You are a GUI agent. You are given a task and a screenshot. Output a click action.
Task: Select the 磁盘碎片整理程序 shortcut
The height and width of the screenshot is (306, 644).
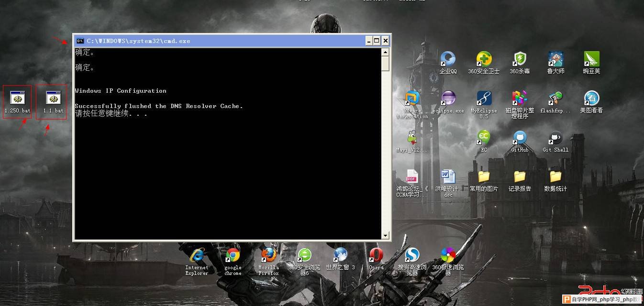520,98
